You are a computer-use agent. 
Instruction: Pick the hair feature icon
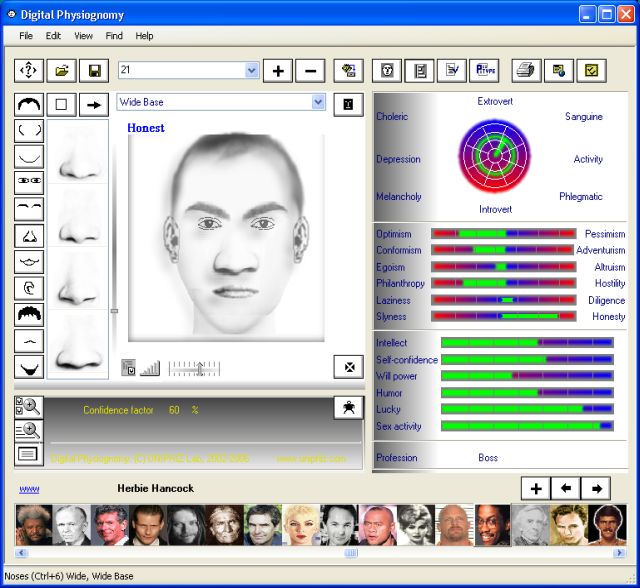(x=28, y=314)
